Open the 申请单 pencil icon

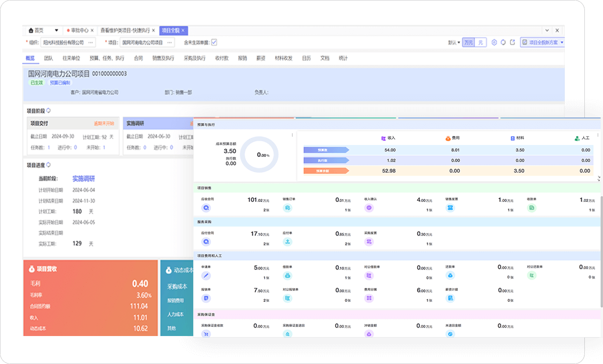[206, 276]
